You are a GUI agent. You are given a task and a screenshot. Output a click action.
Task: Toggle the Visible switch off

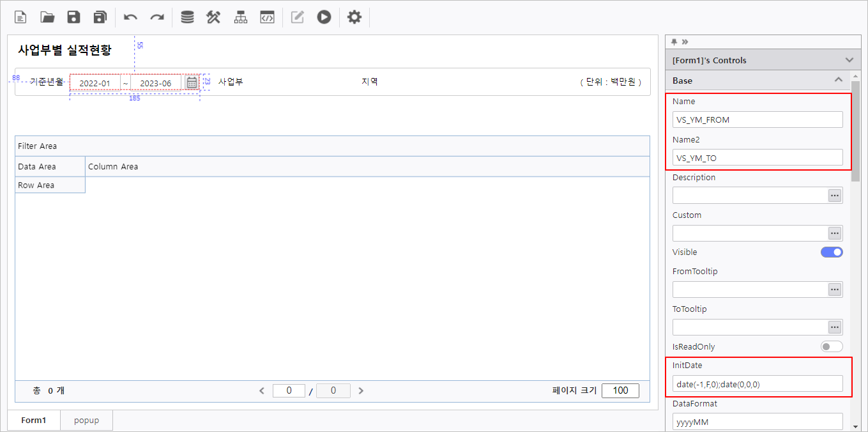(831, 252)
